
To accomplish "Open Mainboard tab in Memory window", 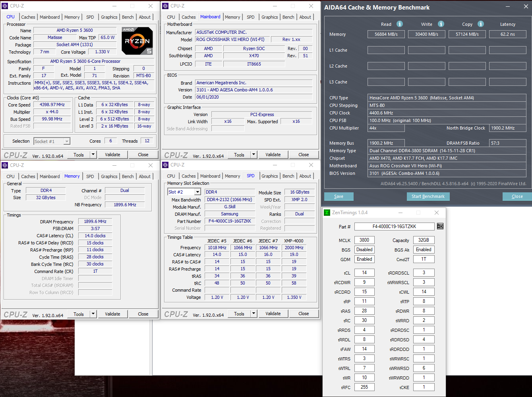I will point(50,176).
